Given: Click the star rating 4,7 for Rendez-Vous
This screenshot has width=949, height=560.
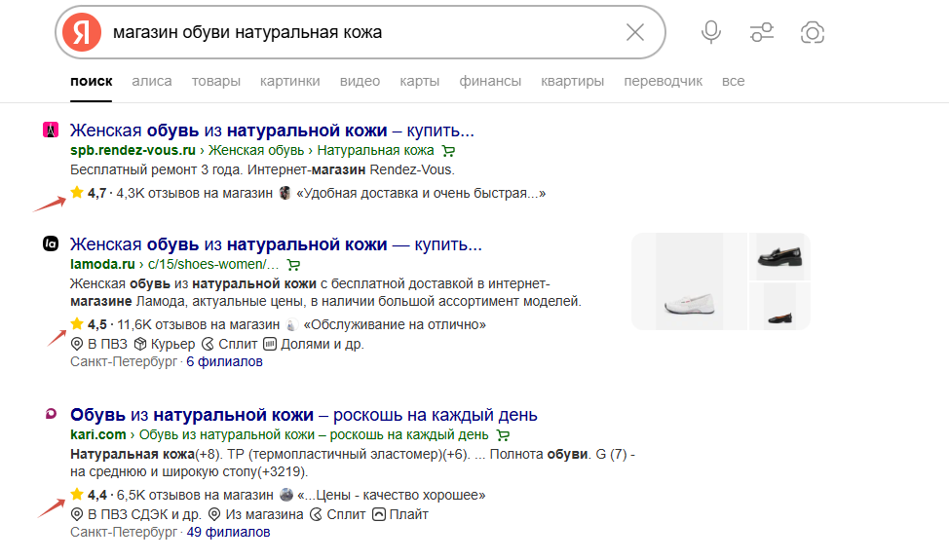Looking at the screenshot, I should (x=89, y=193).
